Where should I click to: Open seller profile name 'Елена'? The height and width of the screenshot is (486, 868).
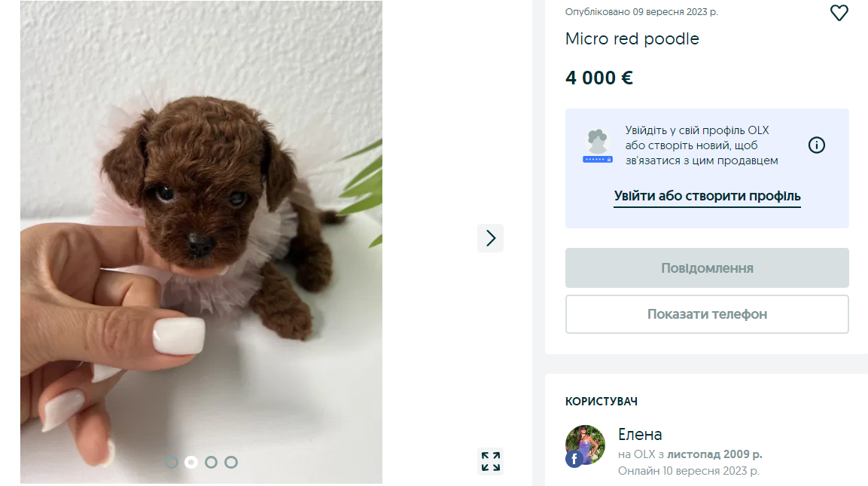(640, 435)
